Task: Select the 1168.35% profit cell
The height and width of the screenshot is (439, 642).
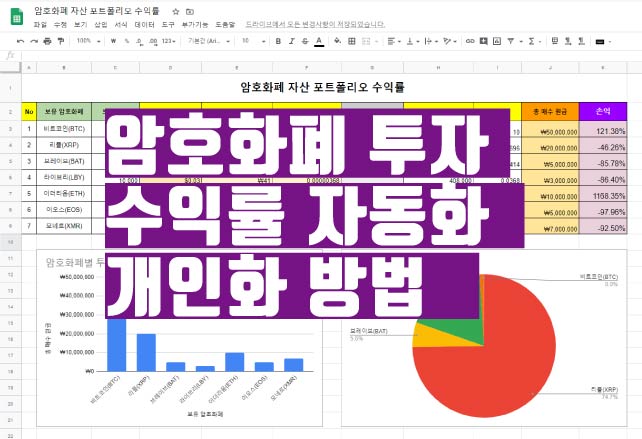Action: coord(603,193)
